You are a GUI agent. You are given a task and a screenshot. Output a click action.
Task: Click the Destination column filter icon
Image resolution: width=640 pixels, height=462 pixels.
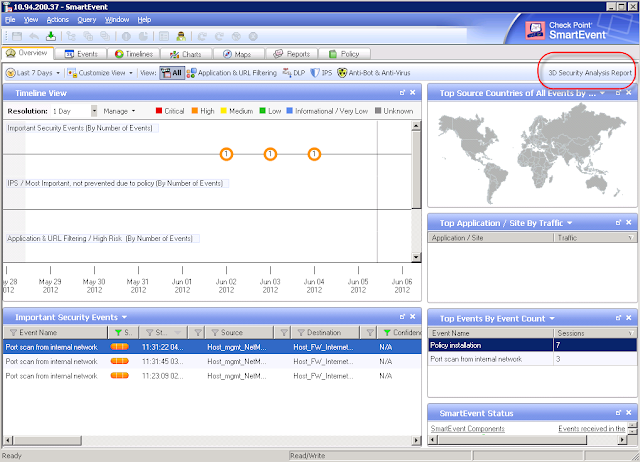pos(301,333)
